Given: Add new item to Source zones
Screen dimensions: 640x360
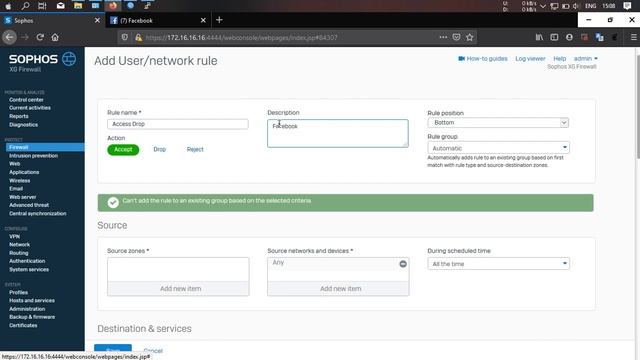Looking at the screenshot, I should [178, 289].
